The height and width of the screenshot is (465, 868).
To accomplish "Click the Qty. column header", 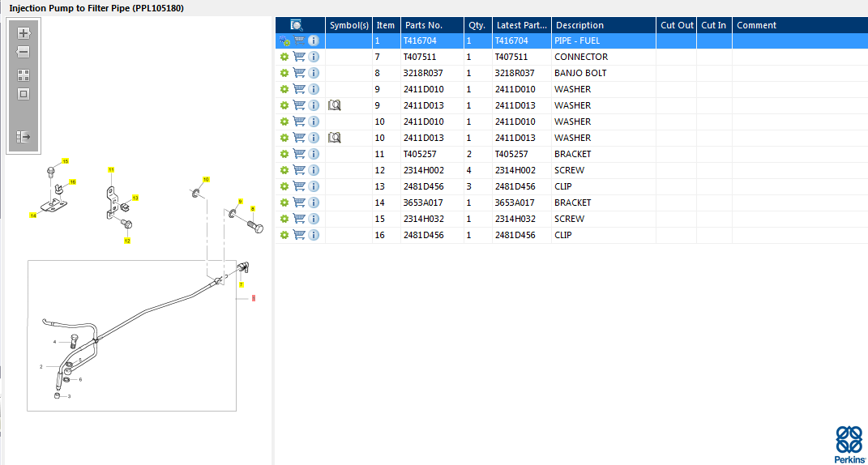I will (477, 25).
